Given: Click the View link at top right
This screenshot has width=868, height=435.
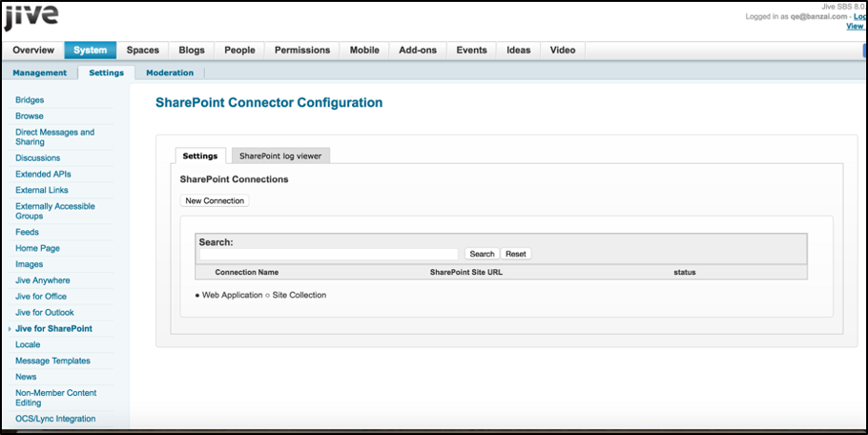Looking at the screenshot, I should (x=856, y=26).
